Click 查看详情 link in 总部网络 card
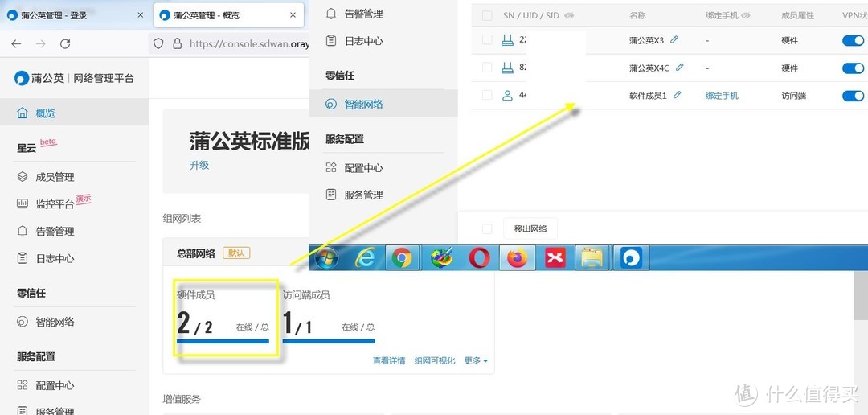This screenshot has height=415, width=868. point(389,360)
